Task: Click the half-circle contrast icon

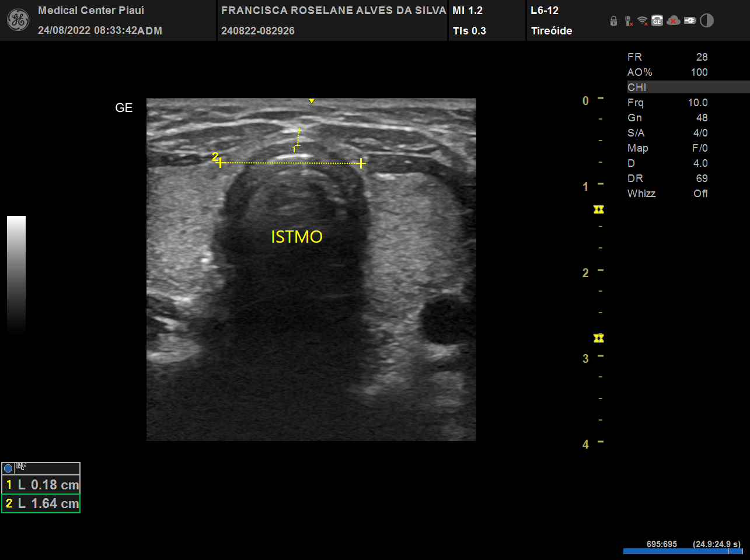Action: [x=707, y=21]
